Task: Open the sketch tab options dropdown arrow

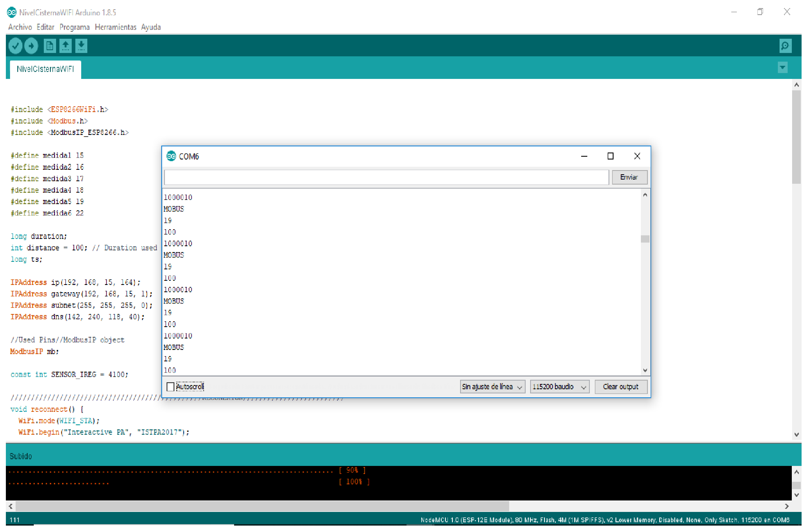Action: (782, 67)
